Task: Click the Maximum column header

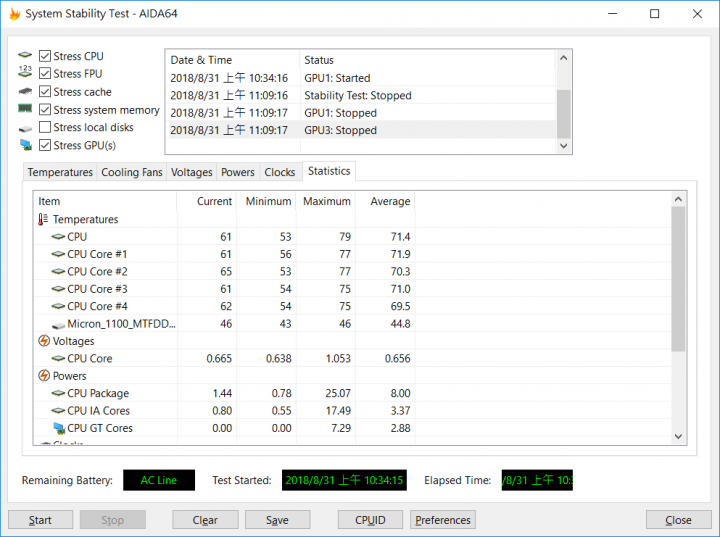Action: point(326,201)
